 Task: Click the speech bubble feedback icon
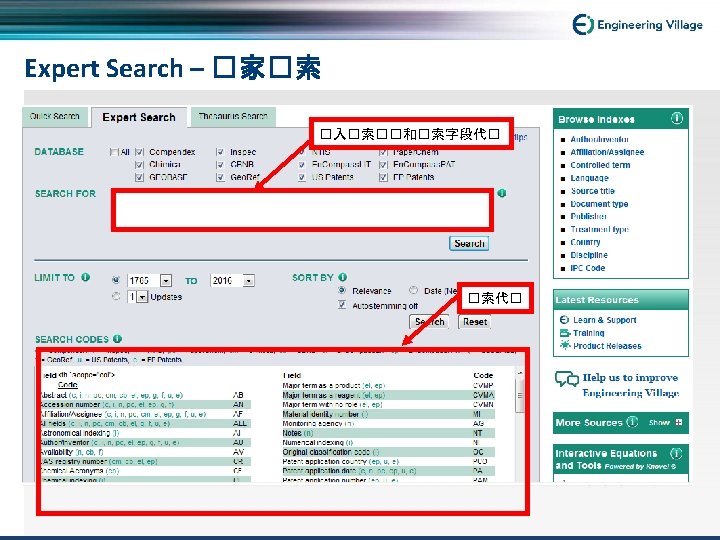point(567,379)
